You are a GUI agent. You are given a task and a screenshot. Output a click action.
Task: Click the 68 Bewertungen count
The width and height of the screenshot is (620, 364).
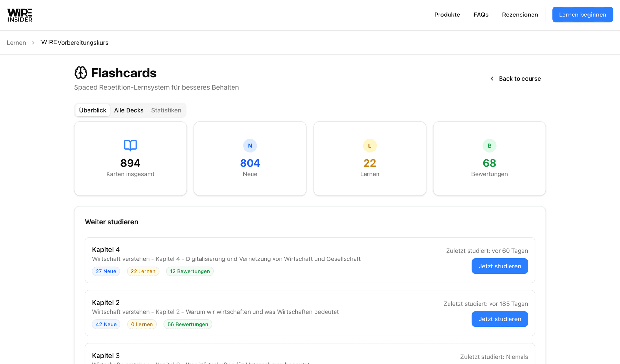(490, 163)
